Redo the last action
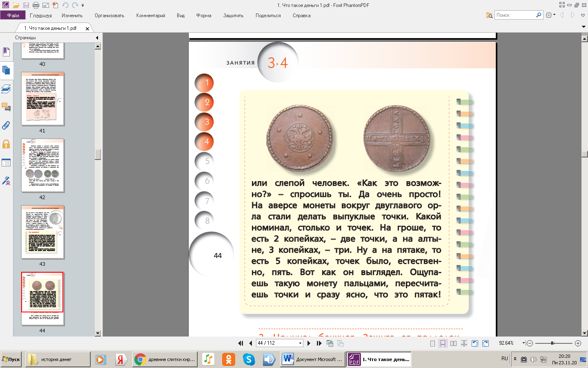Image resolution: width=588 pixels, height=368 pixels. 75,5
